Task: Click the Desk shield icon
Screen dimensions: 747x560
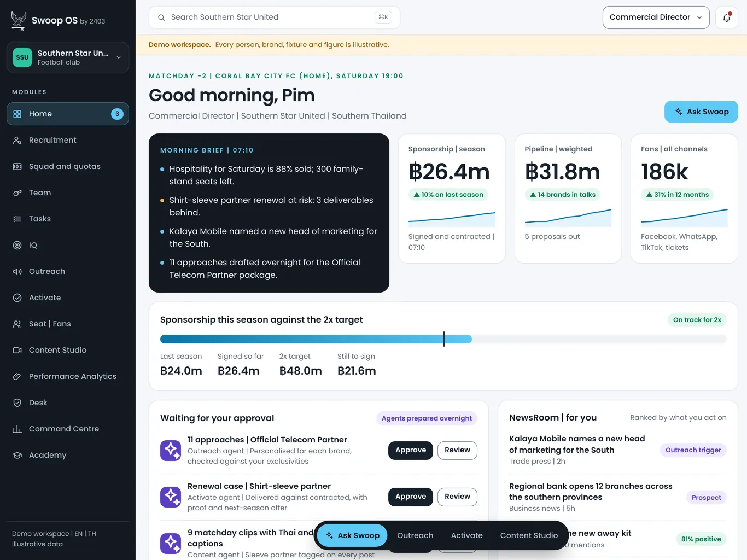Action: click(x=17, y=402)
